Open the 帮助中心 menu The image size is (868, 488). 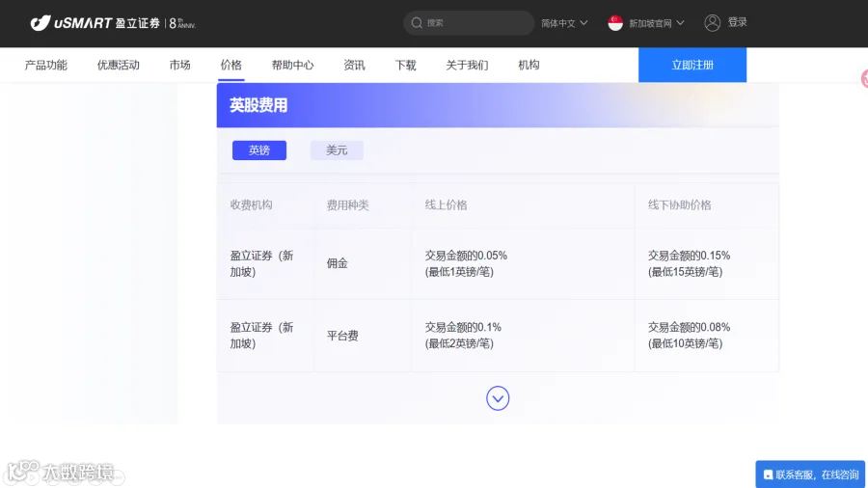(x=293, y=65)
